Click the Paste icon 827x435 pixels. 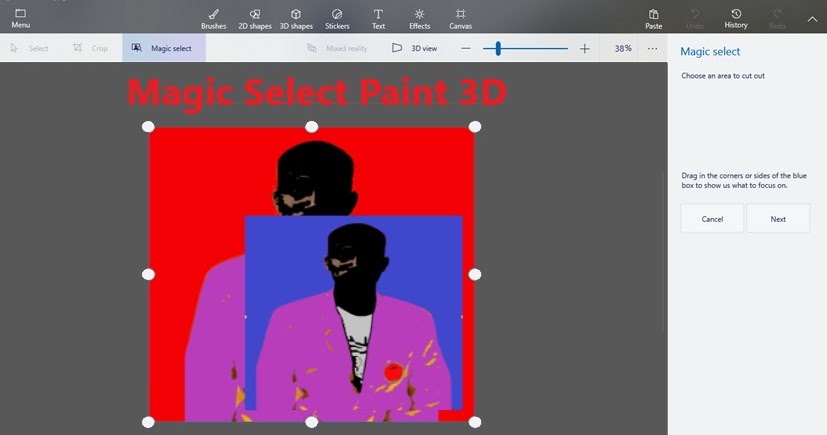coord(653,14)
